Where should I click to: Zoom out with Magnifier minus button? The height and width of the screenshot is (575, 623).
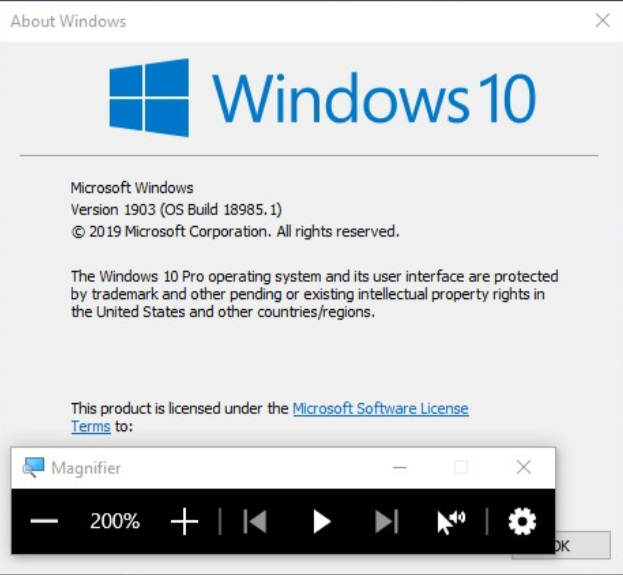(44, 521)
